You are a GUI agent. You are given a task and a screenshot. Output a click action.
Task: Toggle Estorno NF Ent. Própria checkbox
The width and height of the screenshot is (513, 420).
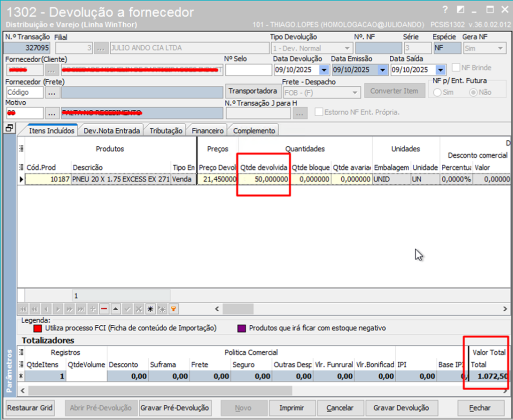(319, 112)
